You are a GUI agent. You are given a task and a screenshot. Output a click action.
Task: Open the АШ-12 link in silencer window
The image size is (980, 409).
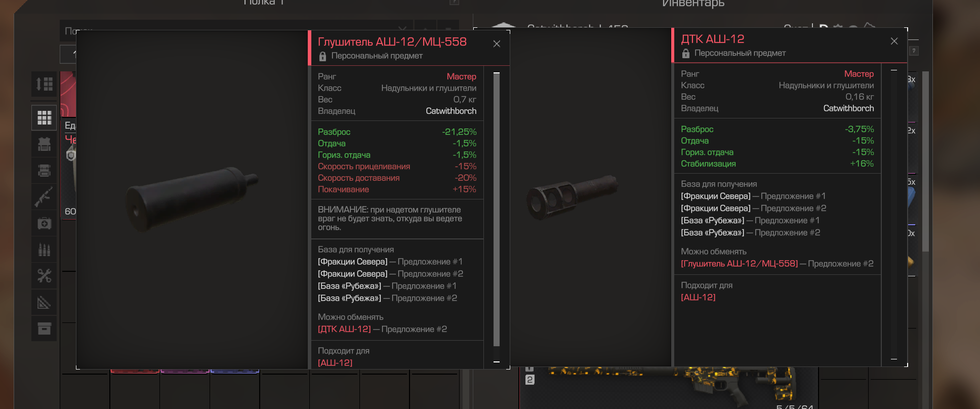click(x=335, y=362)
